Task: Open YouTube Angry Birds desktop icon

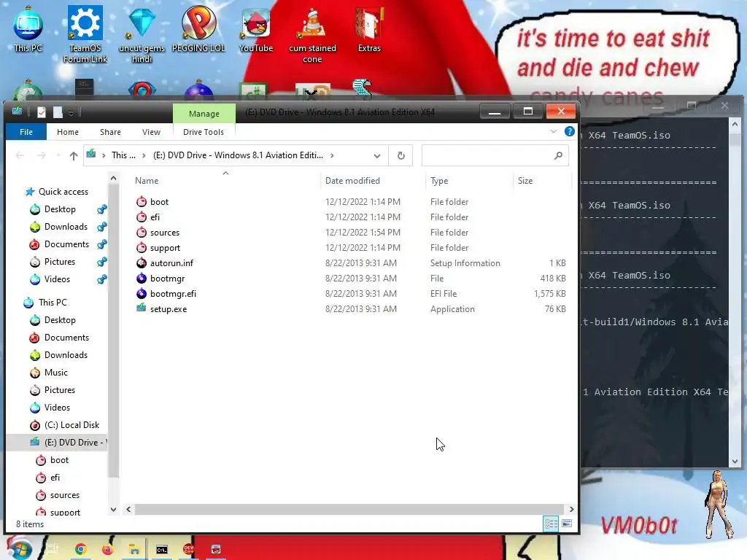Action: click(x=256, y=29)
